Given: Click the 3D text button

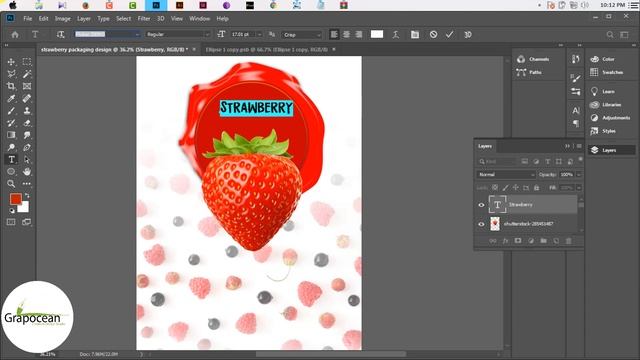Looking at the screenshot, I should [x=468, y=35].
